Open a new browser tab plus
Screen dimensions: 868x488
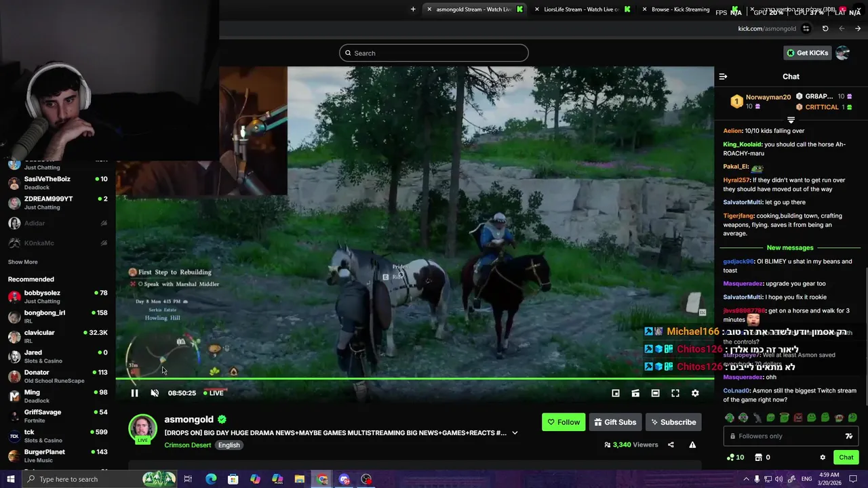tap(413, 9)
